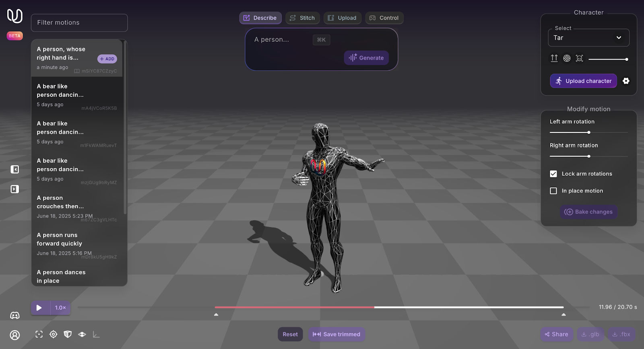Select motion 'A person crouches then...'

pyautogui.click(x=77, y=207)
